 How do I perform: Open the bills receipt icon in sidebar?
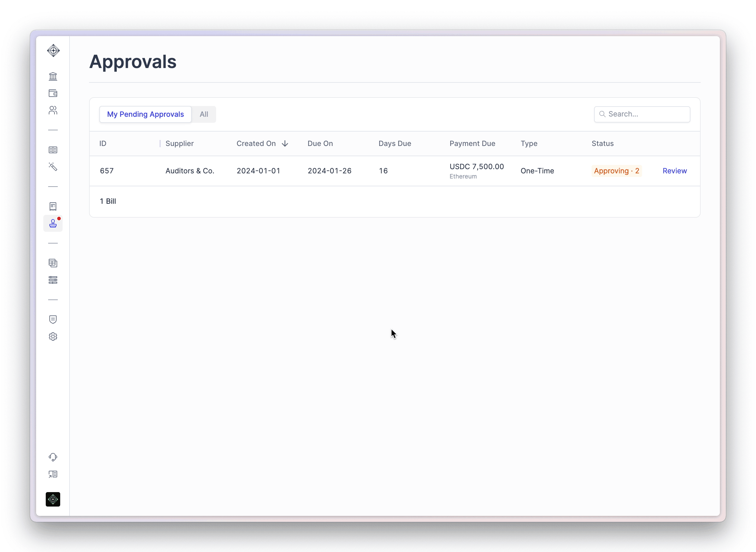point(53,206)
